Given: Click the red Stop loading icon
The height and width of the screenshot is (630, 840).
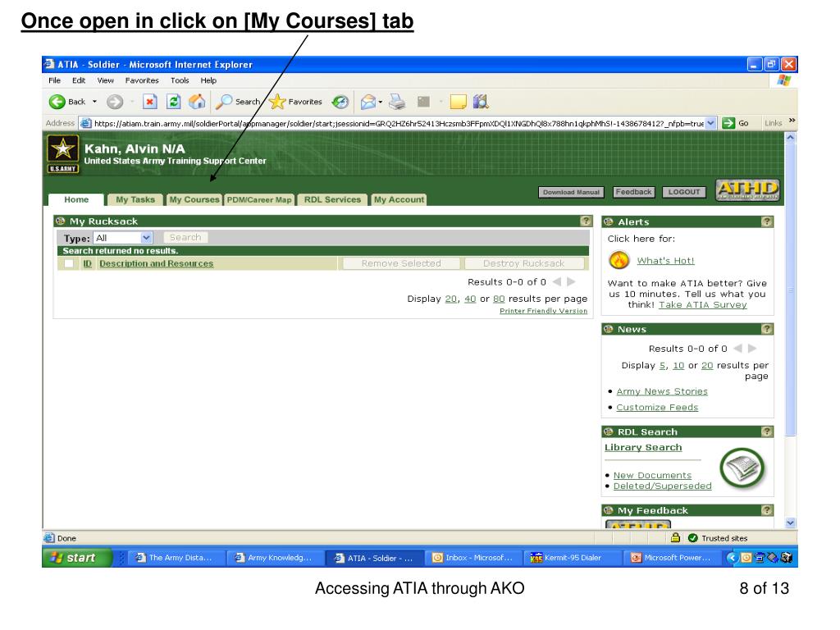Looking at the screenshot, I should (x=150, y=102).
